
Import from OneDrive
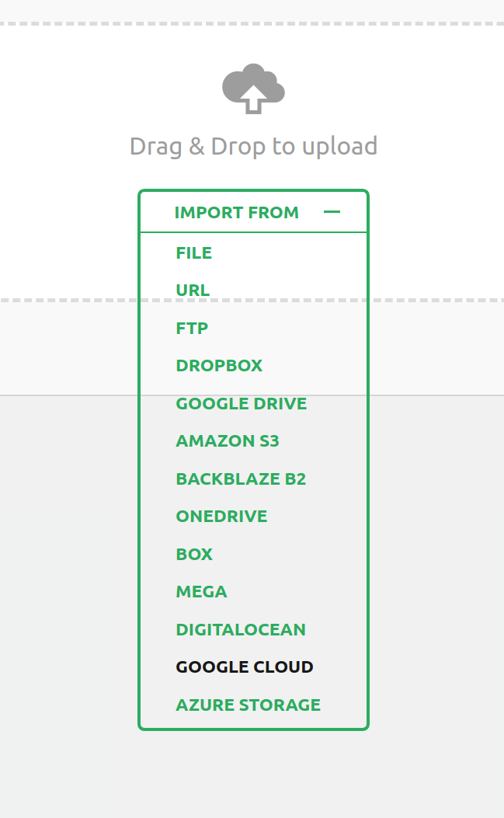[x=221, y=517]
